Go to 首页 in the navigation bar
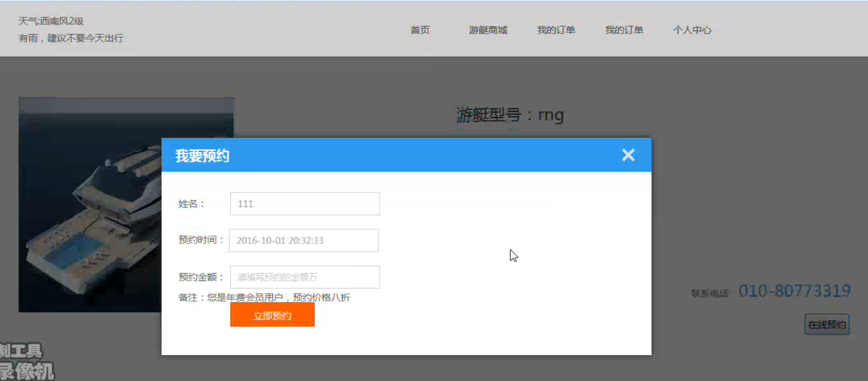Image resolution: width=868 pixels, height=381 pixels. (420, 30)
